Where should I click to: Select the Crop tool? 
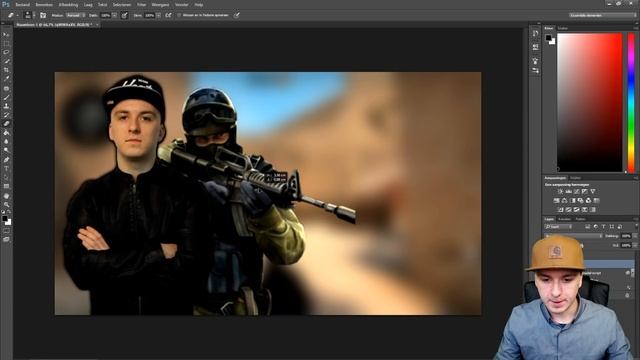(6, 70)
